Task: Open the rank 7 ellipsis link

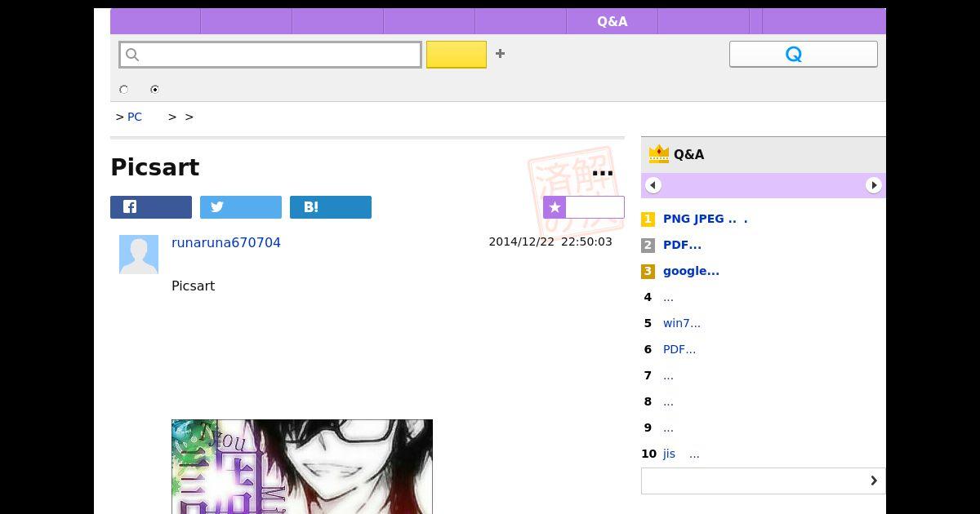Action: pos(668,375)
